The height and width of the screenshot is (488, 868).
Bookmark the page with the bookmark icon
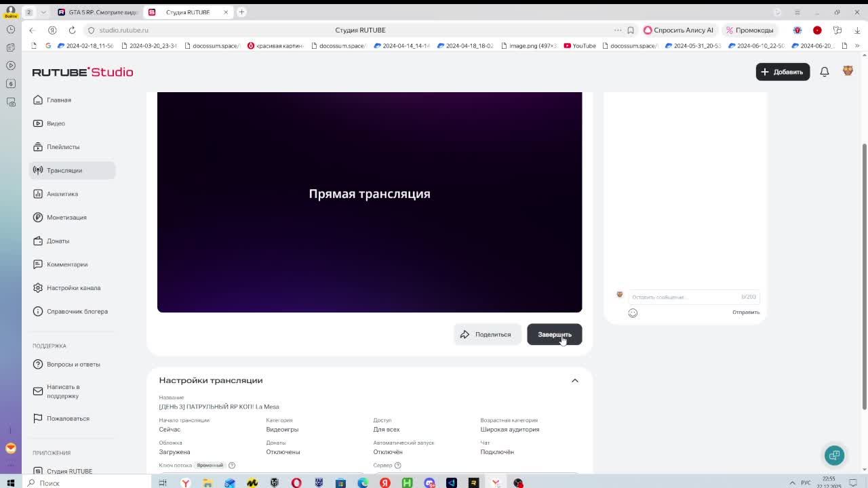tap(631, 30)
